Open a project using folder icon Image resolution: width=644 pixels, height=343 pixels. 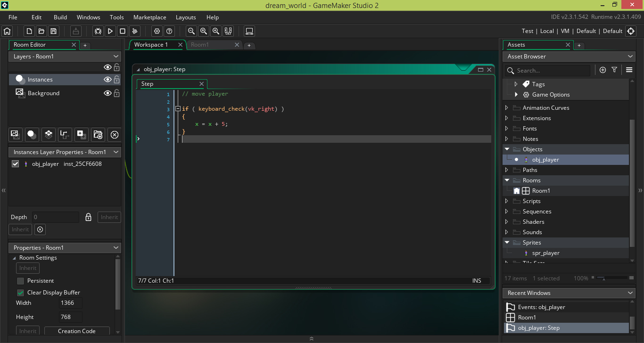41,31
